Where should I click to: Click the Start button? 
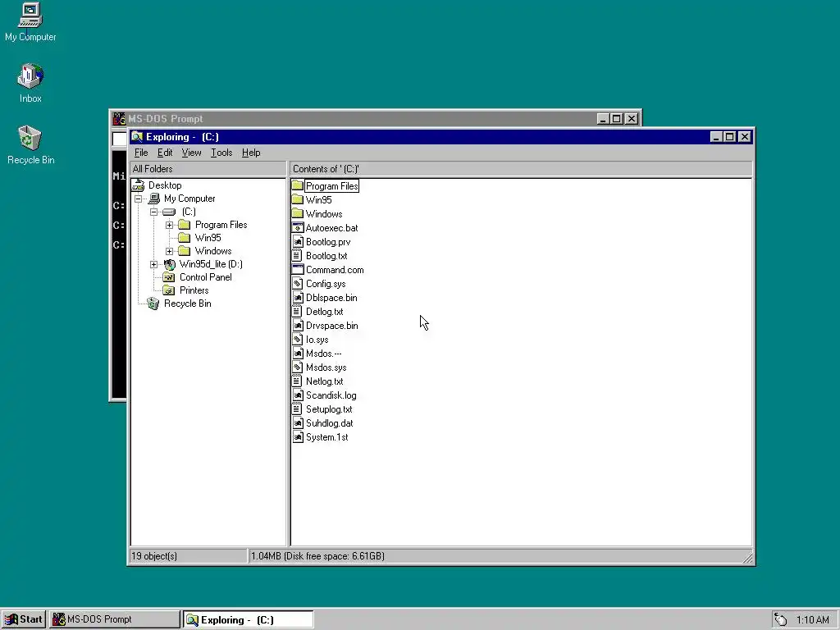pyautogui.click(x=23, y=619)
